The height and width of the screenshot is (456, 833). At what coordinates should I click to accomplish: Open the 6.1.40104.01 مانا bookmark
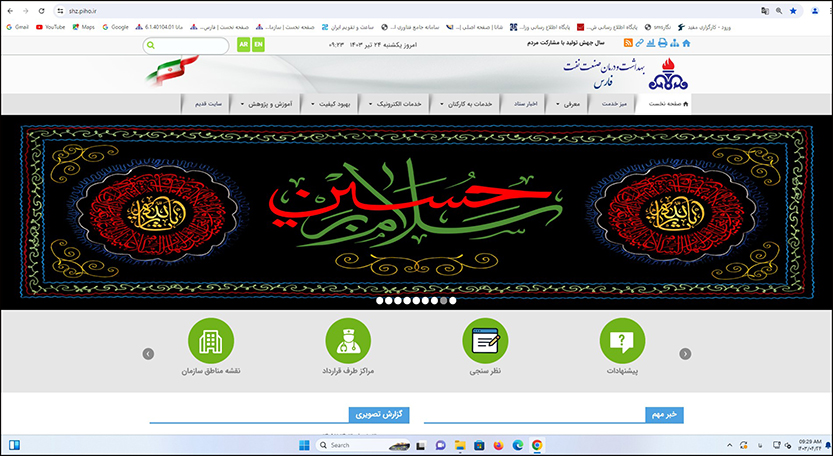[159, 27]
